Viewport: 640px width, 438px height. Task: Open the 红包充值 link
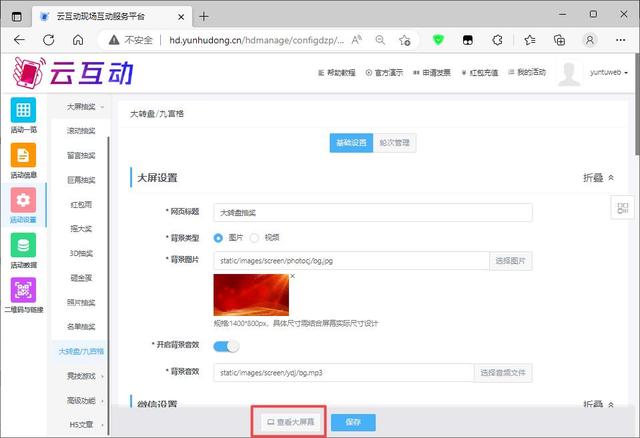click(480, 73)
